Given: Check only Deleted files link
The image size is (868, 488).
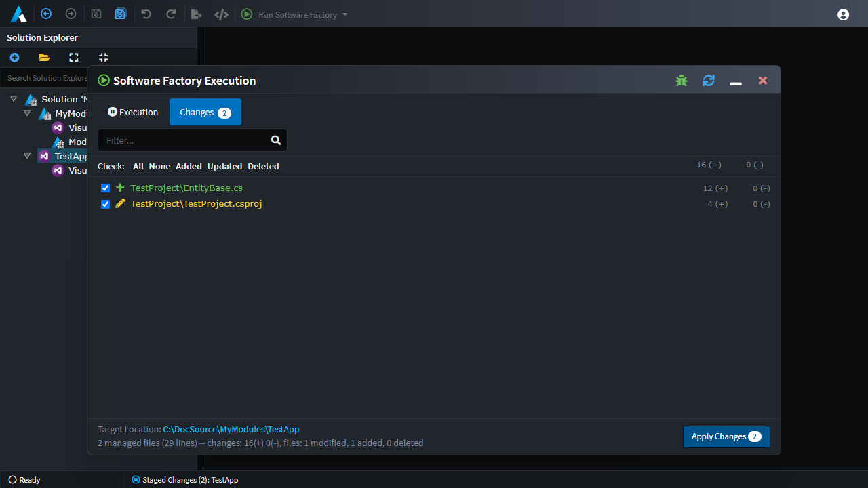Looking at the screenshot, I should (263, 166).
